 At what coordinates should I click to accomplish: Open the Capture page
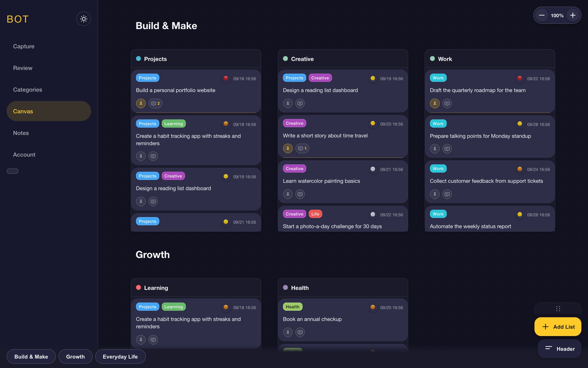click(49, 46)
